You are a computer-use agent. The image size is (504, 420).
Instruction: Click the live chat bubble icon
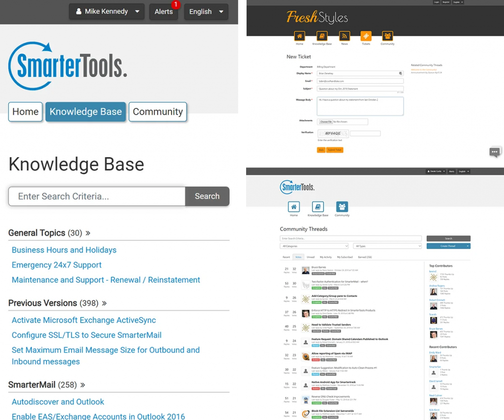tap(495, 152)
